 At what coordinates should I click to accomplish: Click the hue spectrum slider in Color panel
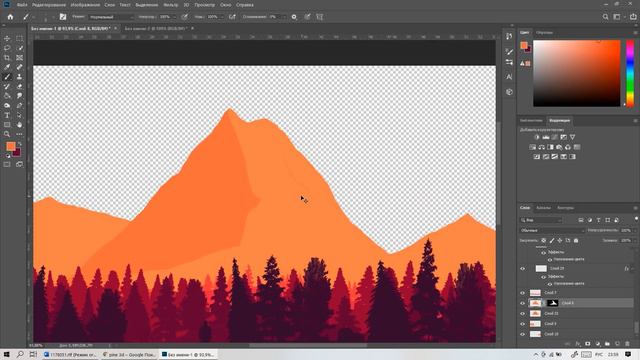pyautogui.click(x=630, y=73)
